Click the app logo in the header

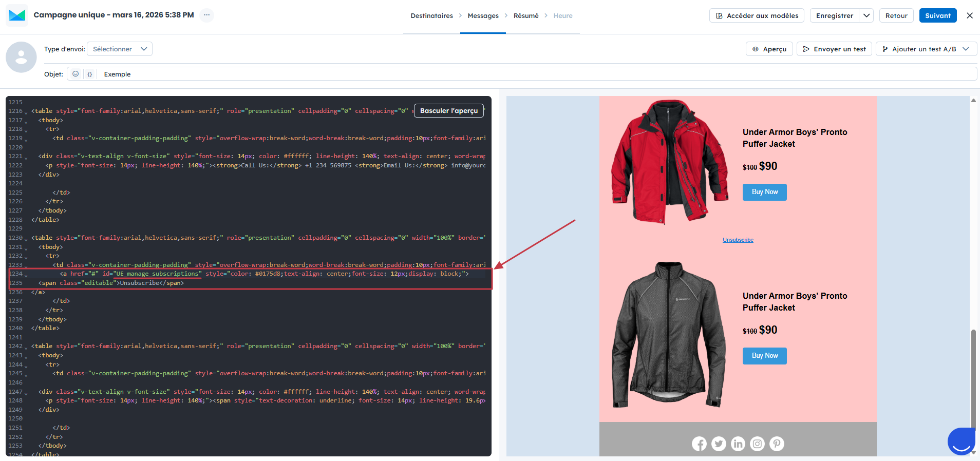click(17, 15)
